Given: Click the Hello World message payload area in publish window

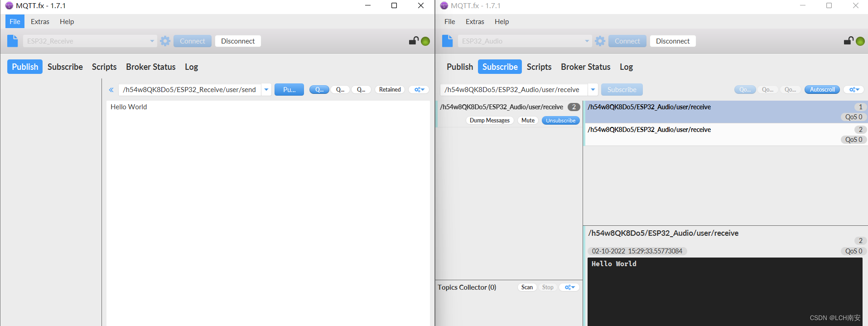Looking at the screenshot, I should click(x=268, y=213).
